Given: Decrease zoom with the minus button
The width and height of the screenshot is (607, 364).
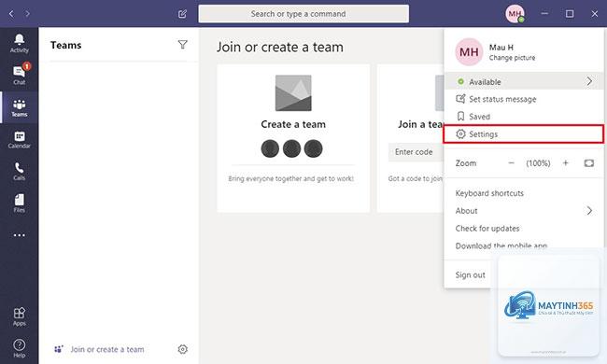Looking at the screenshot, I should pos(512,162).
